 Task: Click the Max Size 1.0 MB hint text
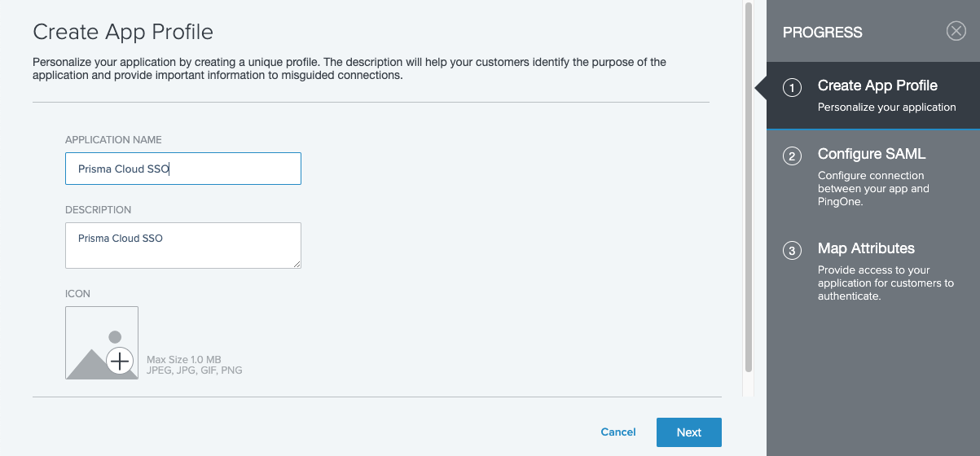183,359
